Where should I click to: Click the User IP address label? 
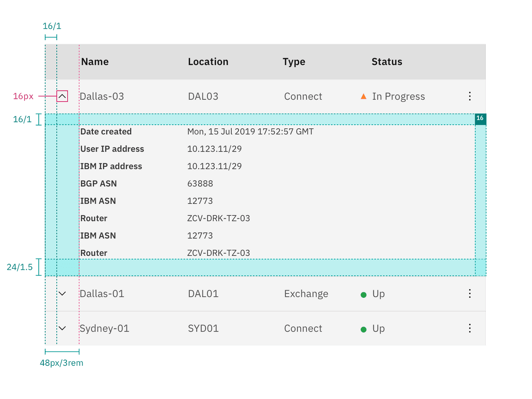[112, 149]
